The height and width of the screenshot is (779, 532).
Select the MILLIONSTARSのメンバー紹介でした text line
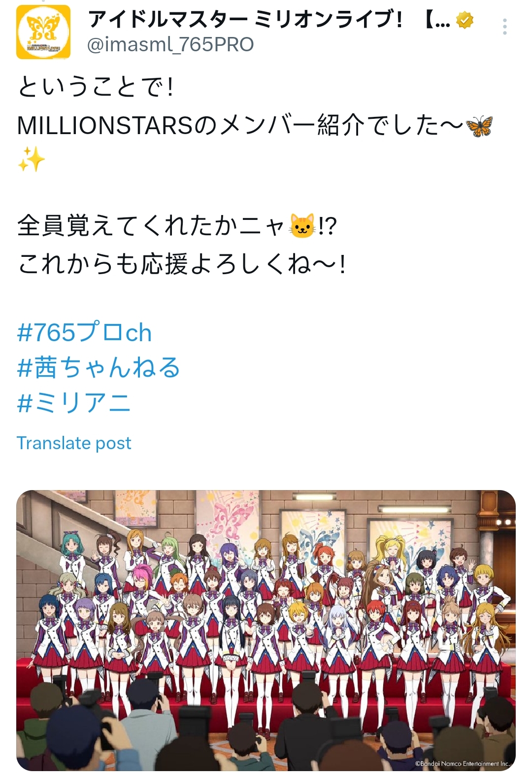point(240,126)
